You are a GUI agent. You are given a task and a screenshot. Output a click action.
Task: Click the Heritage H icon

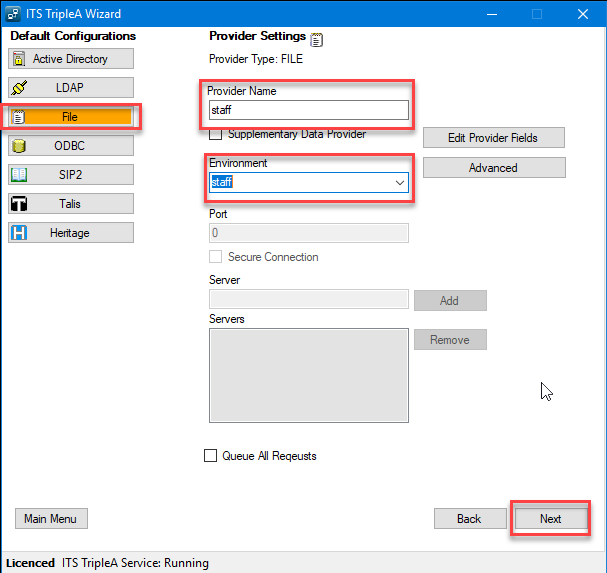pos(18,233)
